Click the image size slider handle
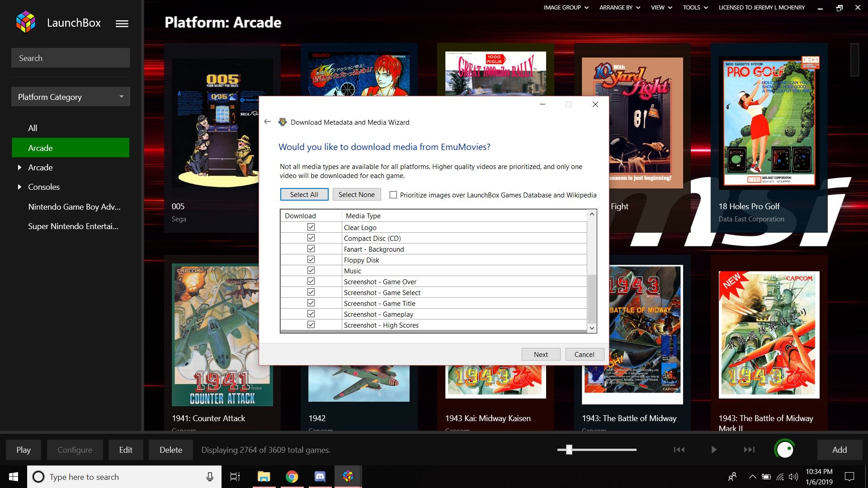The width and height of the screenshot is (868, 488). coord(569,450)
